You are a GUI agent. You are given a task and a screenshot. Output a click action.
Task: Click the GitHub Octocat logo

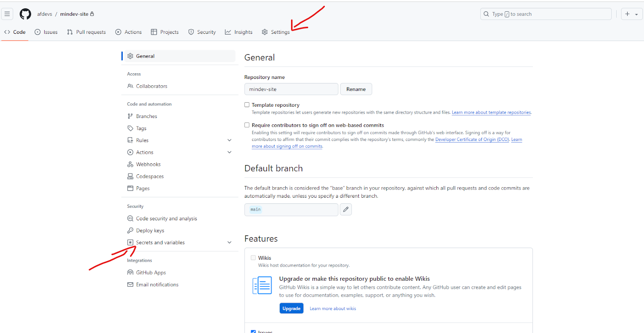(x=25, y=14)
